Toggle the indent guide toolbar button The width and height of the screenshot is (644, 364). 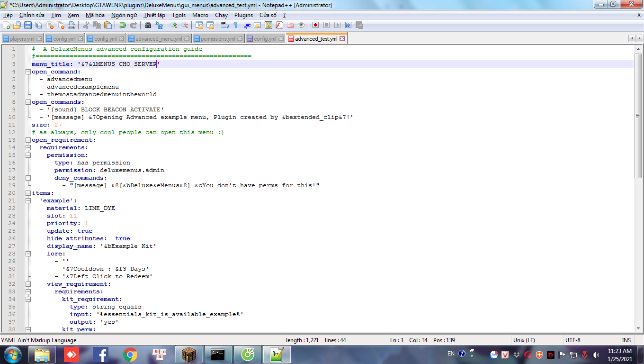(x=247, y=25)
